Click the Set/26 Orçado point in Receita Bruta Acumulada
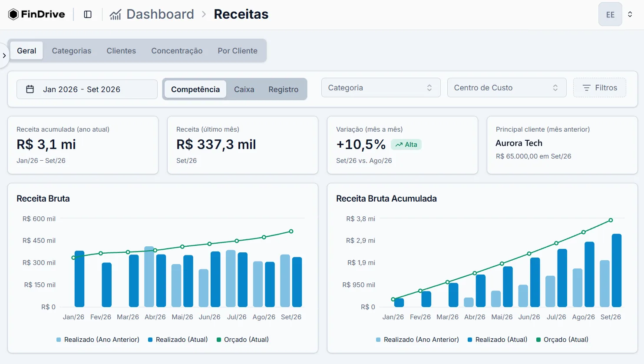This screenshot has width=644, height=364. click(611, 220)
